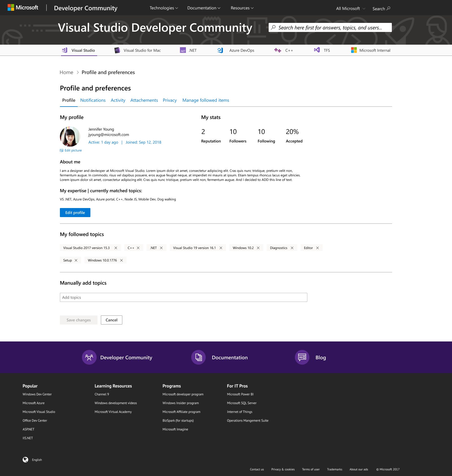Click the Documentation banner link text

coord(230,358)
